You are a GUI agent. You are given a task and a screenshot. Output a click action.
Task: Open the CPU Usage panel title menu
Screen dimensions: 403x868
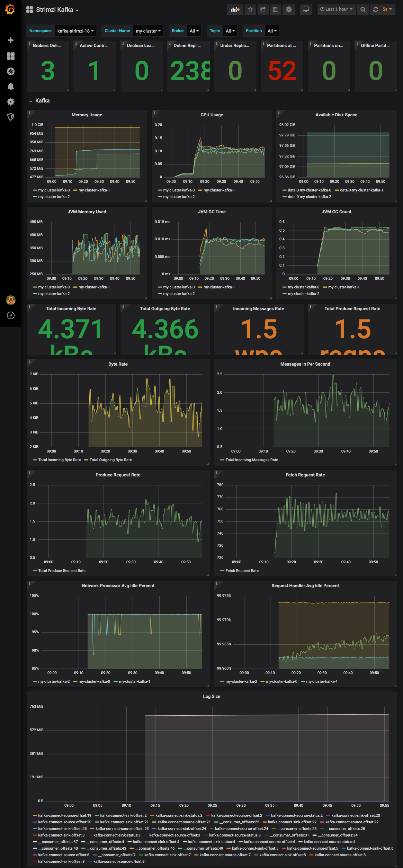click(212, 115)
